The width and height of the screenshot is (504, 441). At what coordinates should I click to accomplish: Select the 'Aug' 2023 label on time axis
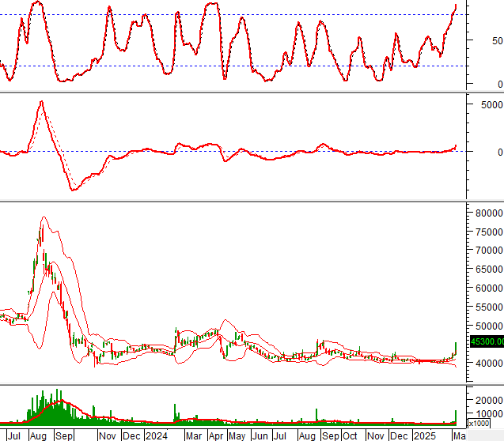point(38,436)
